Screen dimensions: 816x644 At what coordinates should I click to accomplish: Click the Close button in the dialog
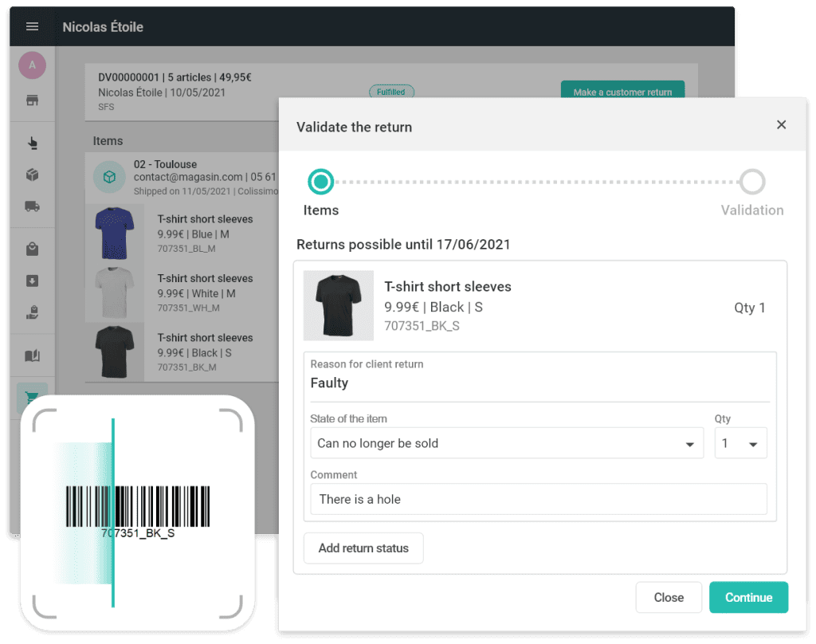tap(669, 598)
